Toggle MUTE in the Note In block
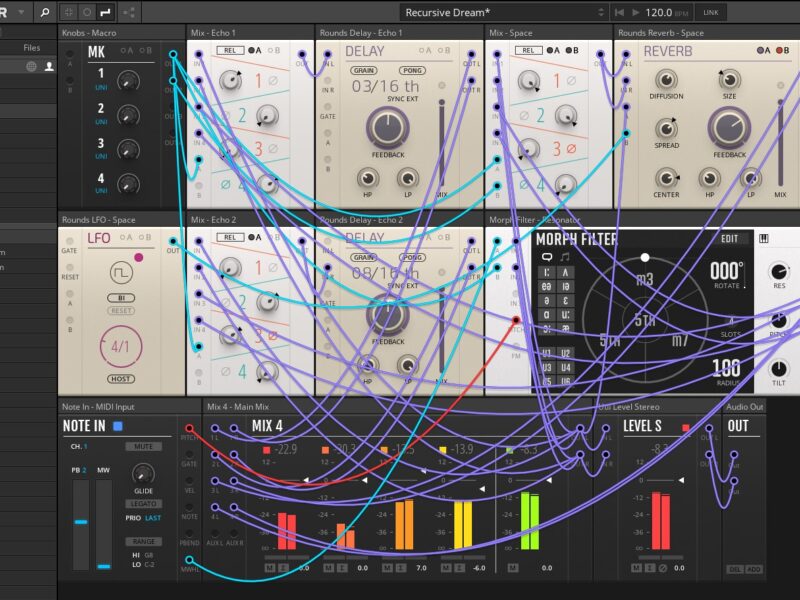The width and height of the screenshot is (800, 600). point(144,446)
